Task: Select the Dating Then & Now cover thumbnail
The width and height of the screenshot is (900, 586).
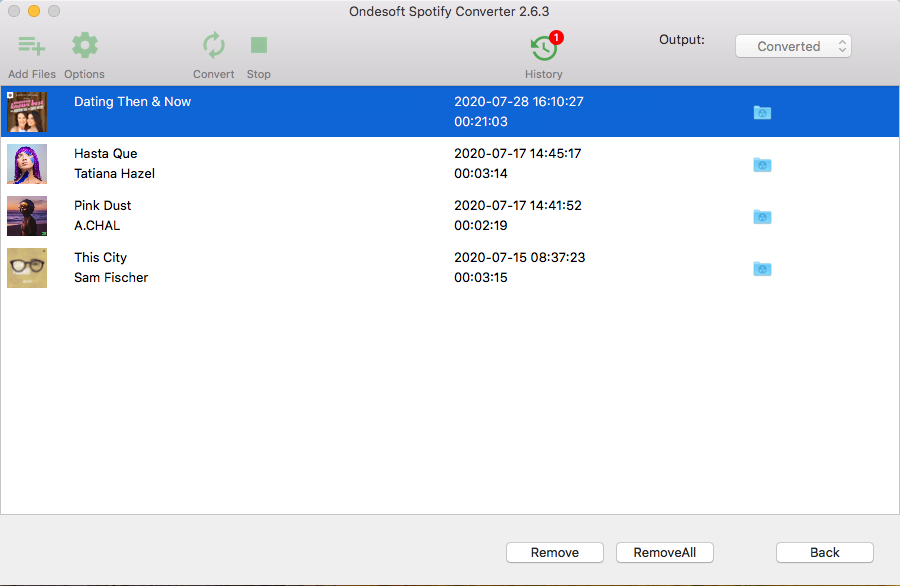Action: tap(27, 112)
